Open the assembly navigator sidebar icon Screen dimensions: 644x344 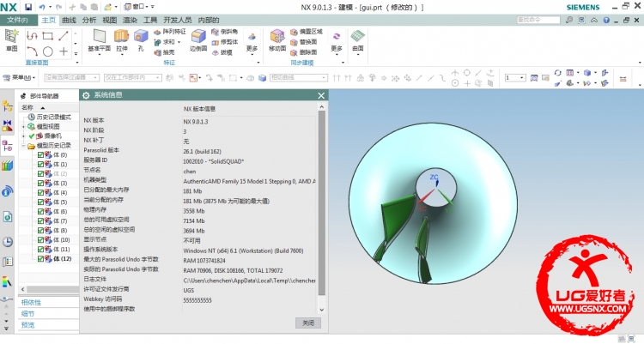[8, 106]
